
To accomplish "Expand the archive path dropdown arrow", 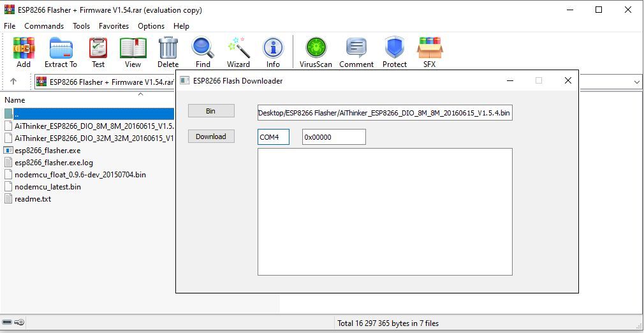I will [636, 82].
